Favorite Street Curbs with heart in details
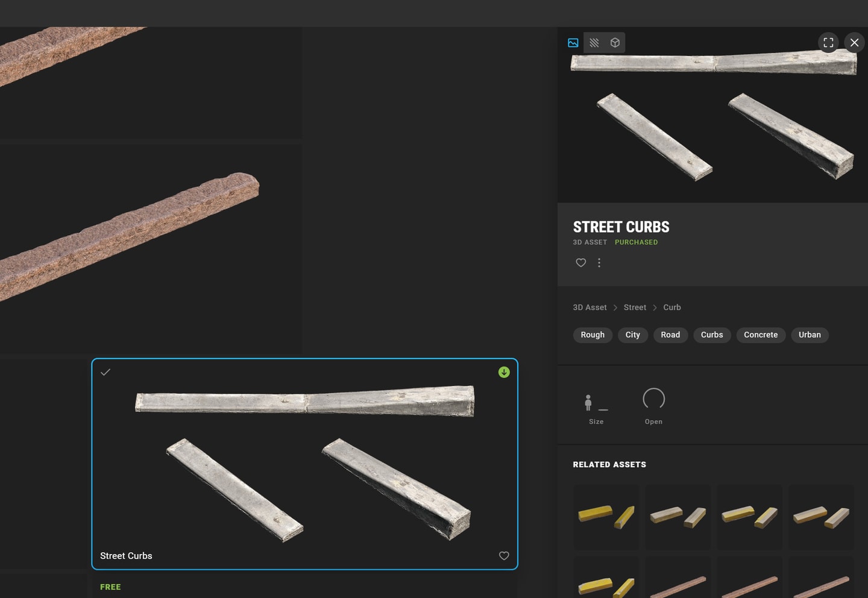 (x=580, y=263)
